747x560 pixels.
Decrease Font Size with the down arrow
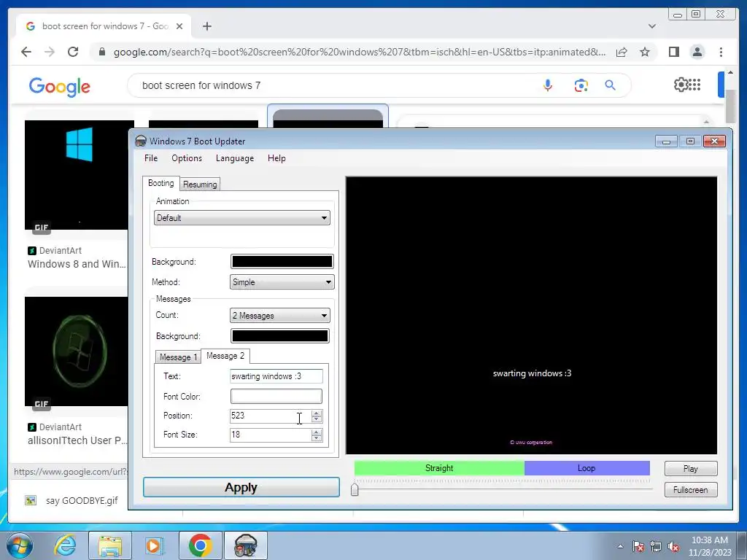pos(317,438)
